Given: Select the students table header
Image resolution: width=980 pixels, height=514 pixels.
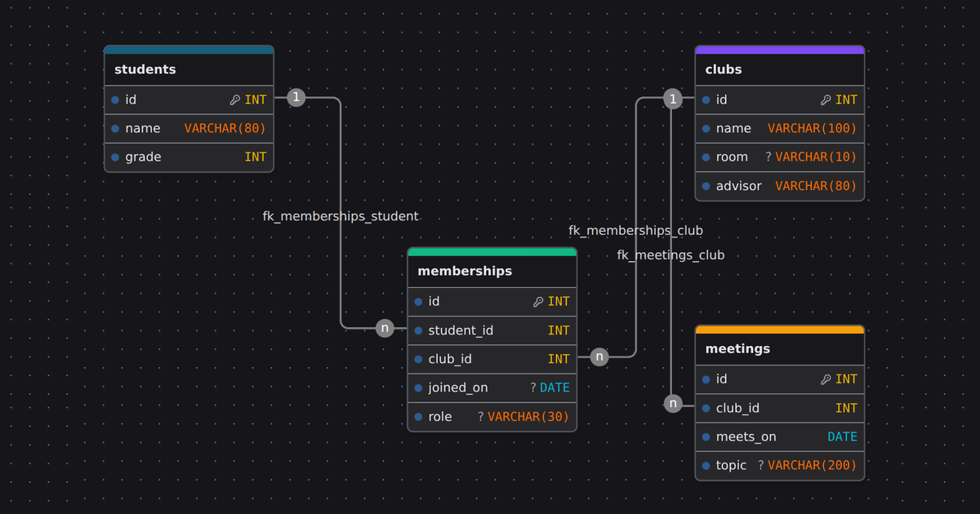Looking at the screenshot, I should [189, 69].
